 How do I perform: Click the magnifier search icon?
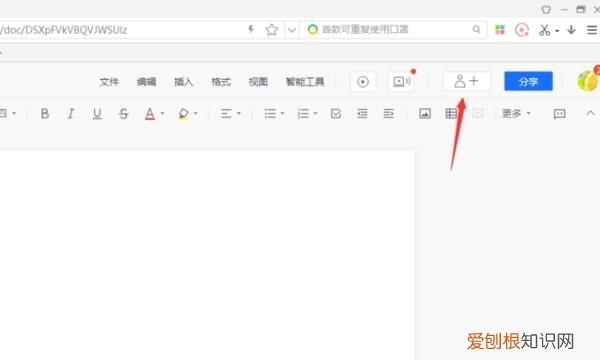pos(476,29)
